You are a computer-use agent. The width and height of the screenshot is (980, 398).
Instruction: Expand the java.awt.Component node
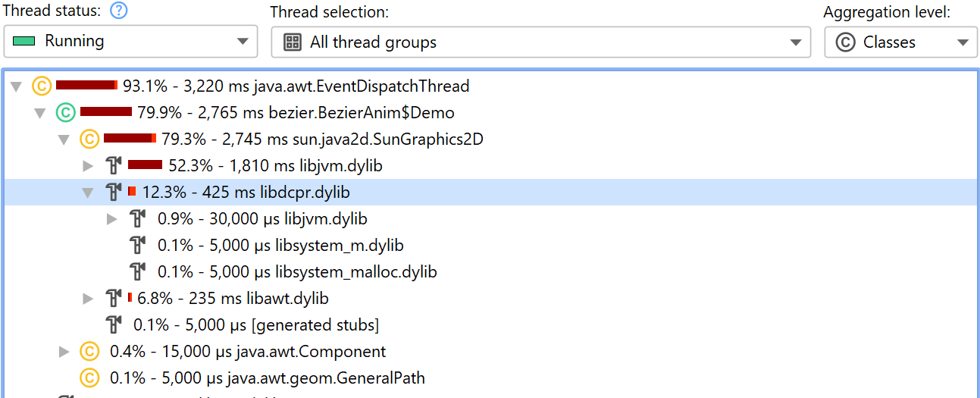coord(64,352)
